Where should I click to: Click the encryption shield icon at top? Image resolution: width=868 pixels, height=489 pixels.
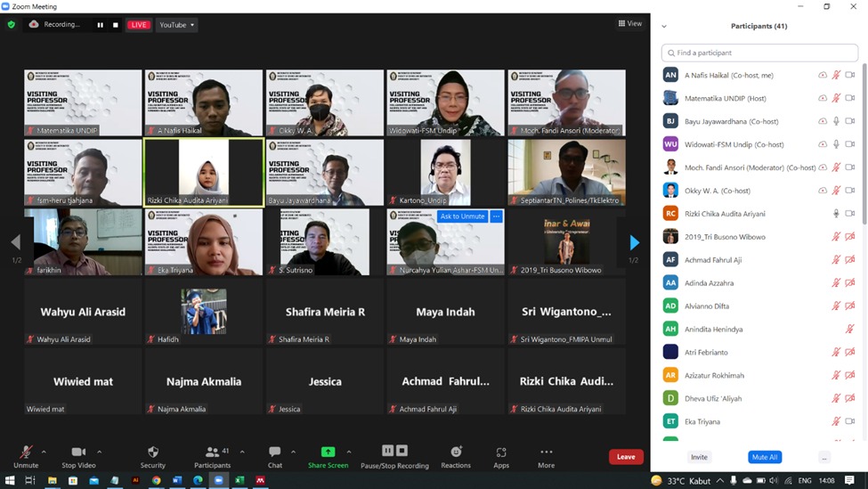pyautogui.click(x=12, y=25)
